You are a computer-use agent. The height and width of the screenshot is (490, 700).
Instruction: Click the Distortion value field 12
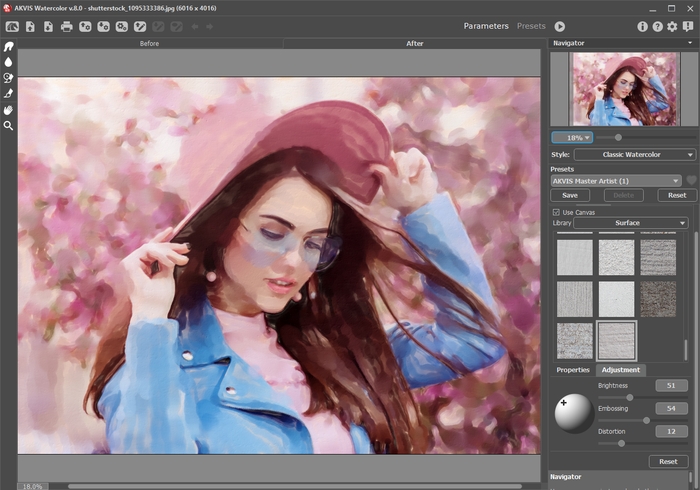[x=671, y=432]
